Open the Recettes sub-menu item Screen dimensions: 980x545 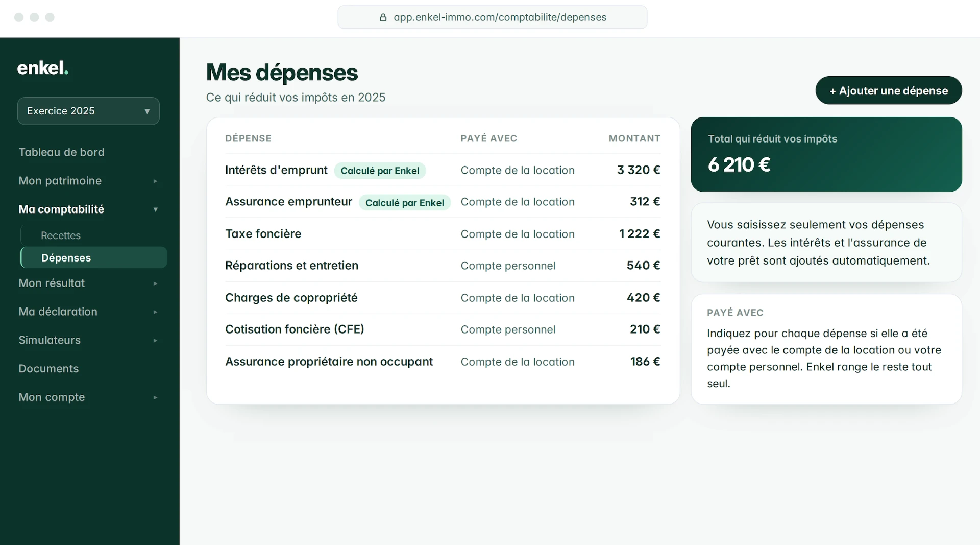(61, 235)
